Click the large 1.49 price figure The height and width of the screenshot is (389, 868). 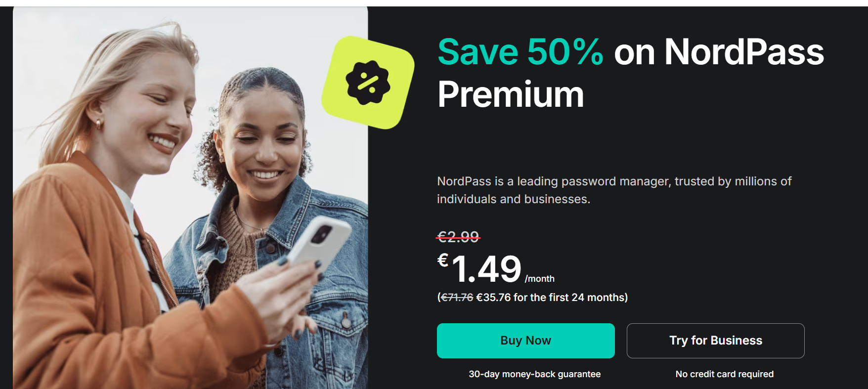pos(486,269)
